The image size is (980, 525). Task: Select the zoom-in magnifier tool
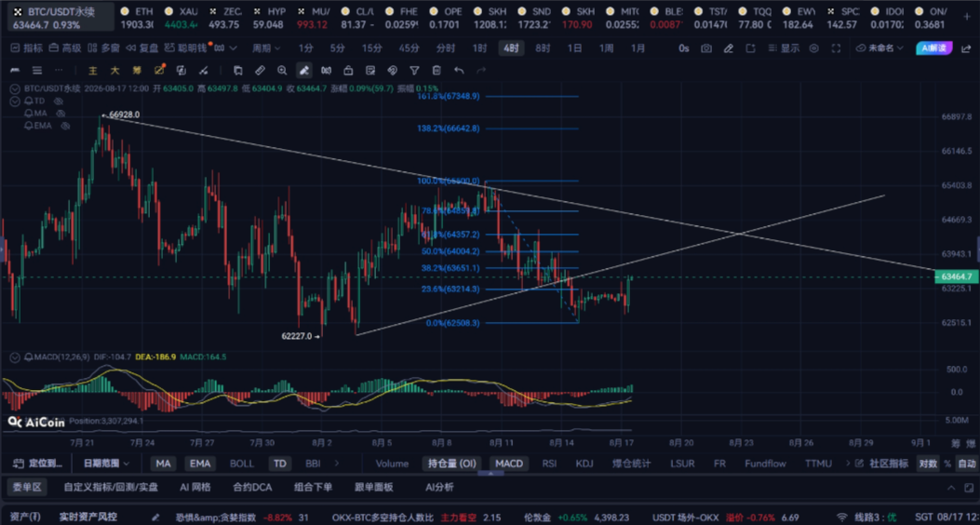coord(282,71)
